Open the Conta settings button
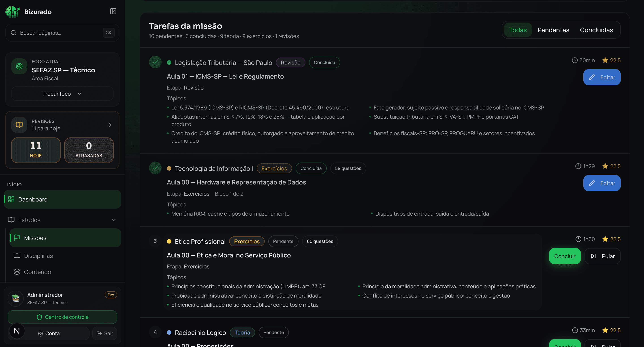This screenshot has height=347, width=644. point(49,334)
